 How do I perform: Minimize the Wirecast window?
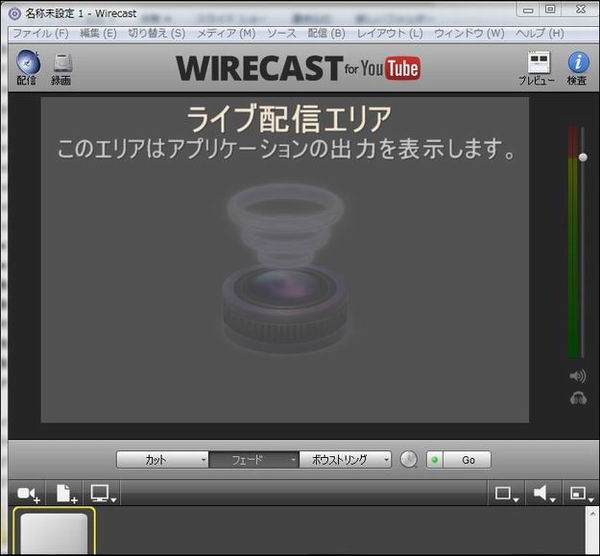tap(528, 10)
